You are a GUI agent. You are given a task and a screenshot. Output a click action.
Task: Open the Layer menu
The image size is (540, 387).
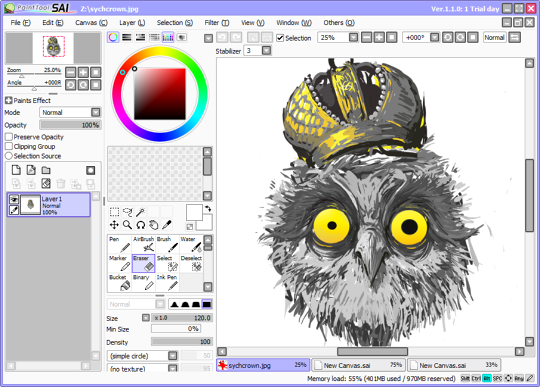[132, 23]
